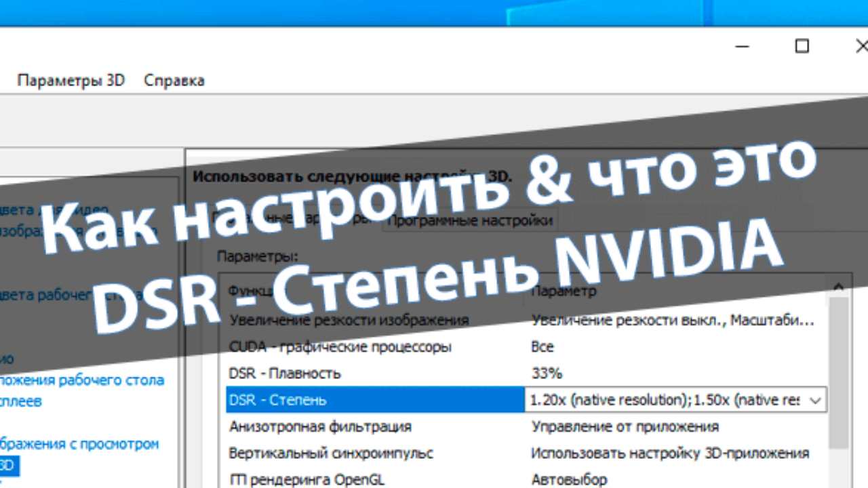Click Увеличение резкости выкл. parameter value
Screen dimensions: 868x488
click(673, 320)
